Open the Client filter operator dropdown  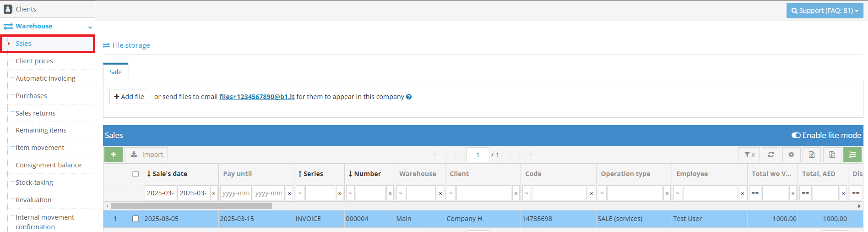pos(451,193)
